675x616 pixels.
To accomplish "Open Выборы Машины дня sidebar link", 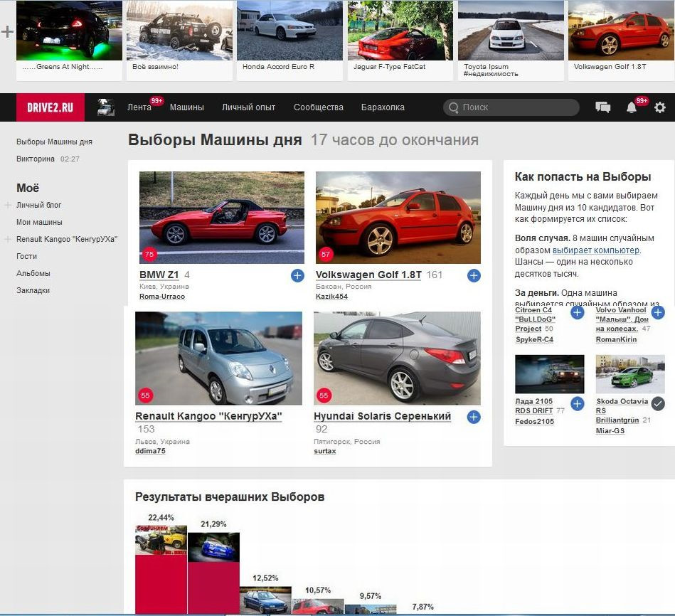I will pyautogui.click(x=54, y=142).
